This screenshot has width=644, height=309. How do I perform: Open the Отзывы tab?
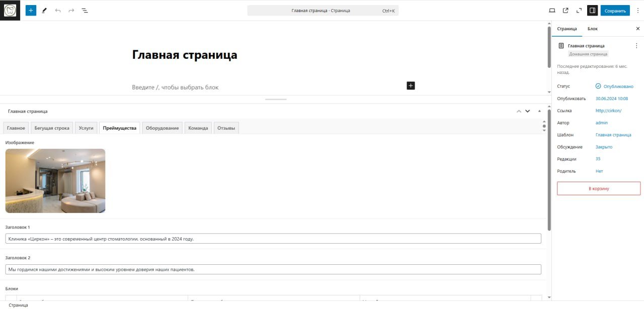tap(226, 128)
